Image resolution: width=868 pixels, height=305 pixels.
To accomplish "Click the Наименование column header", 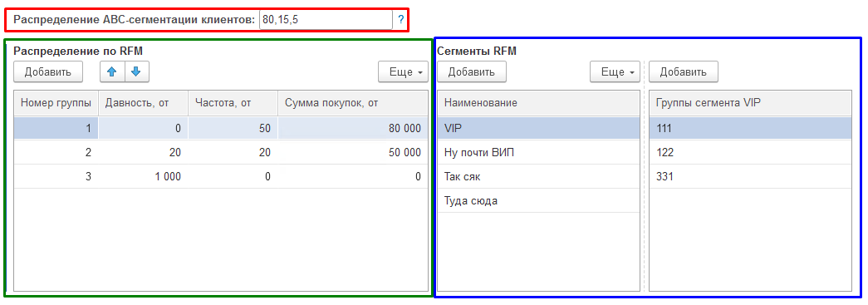I will 538,103.
